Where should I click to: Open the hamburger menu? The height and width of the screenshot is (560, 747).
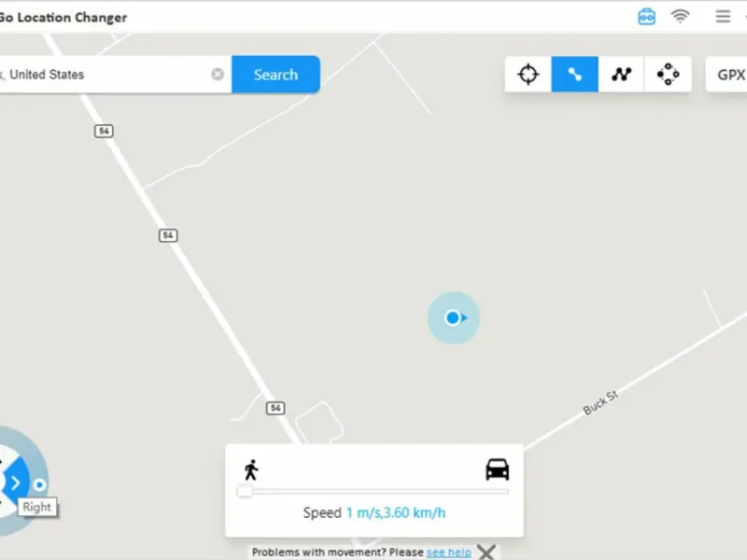723,16
